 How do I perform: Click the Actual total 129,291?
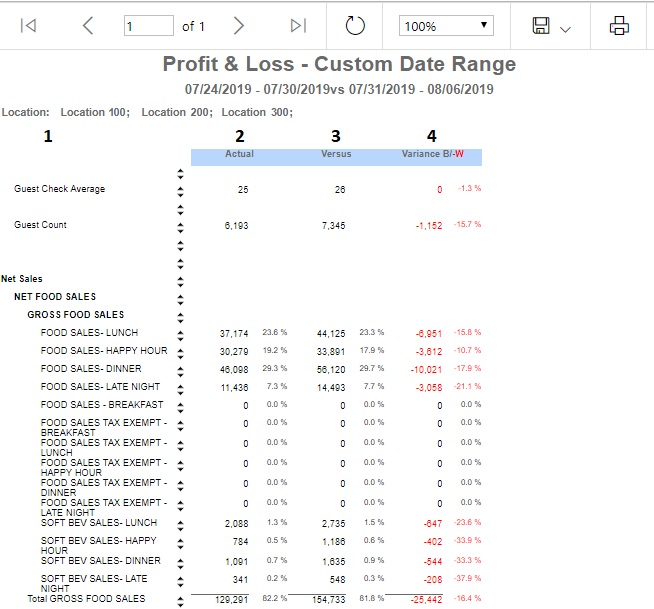231,600
